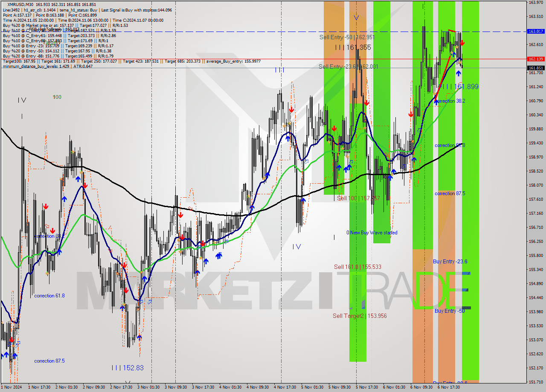
Task: Click the 152.620 price axis value
Action: pyautogui.click(x=536, y=354)
